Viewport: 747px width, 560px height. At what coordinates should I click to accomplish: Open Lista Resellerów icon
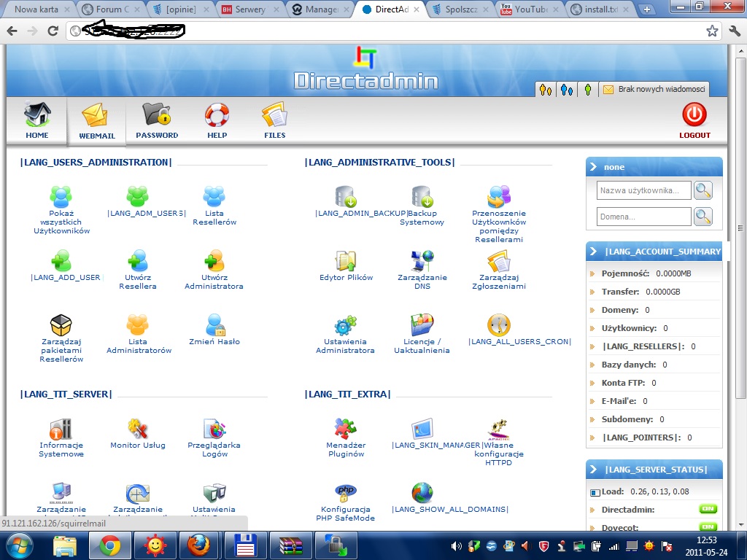pos(214,196)
